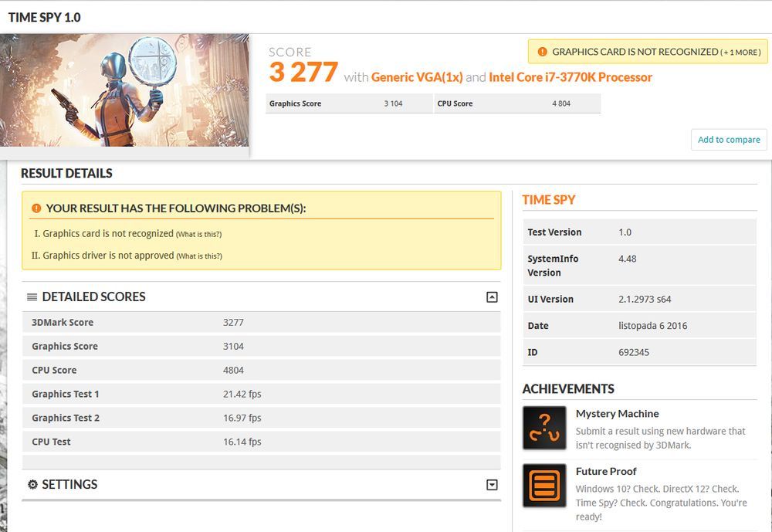Select the Graphics Test 1 value 21.42 fps
772x532 pixels.
(x=242, y=394)
